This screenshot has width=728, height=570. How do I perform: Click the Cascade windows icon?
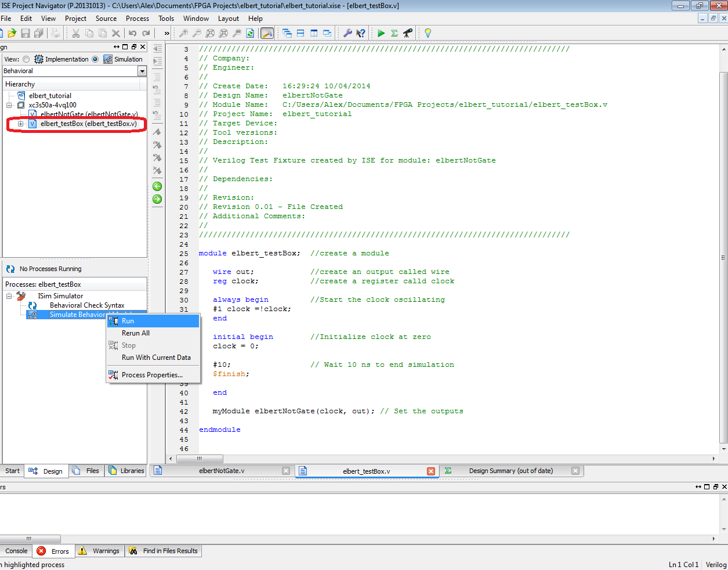coord(287,33)
